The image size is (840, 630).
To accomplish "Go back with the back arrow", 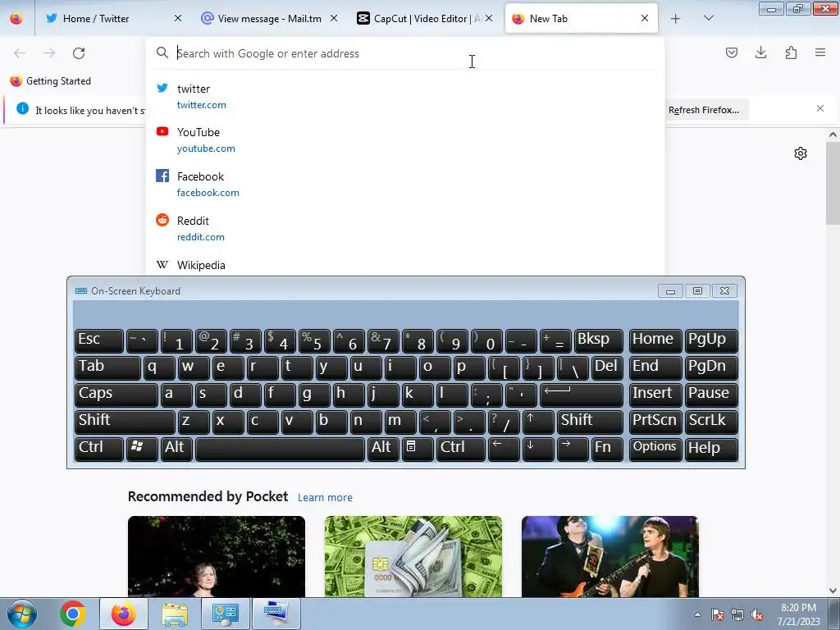I will coord(20,53).
